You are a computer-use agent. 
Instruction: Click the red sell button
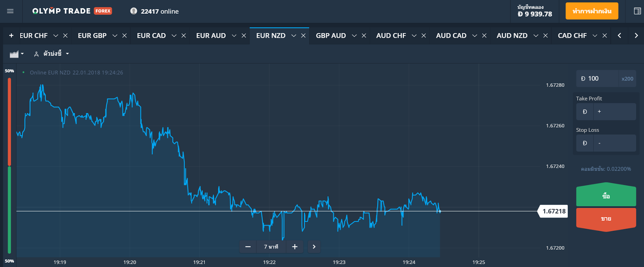[606, 219]
